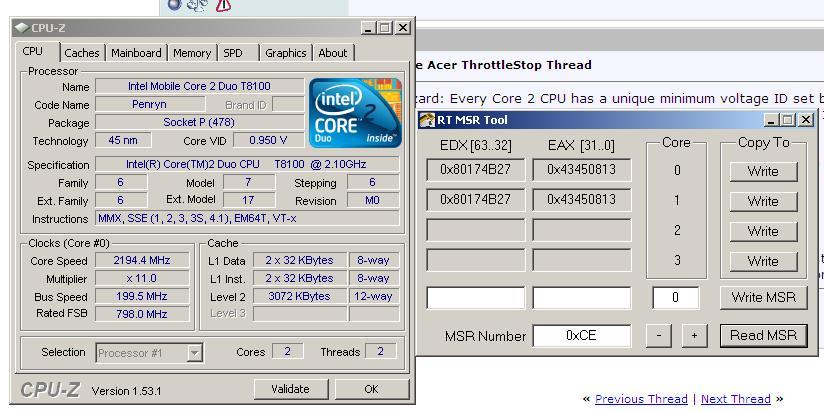824x411 pixels.
Task: Click the Core VID value 0.950 V
Action: pos(269,140)
